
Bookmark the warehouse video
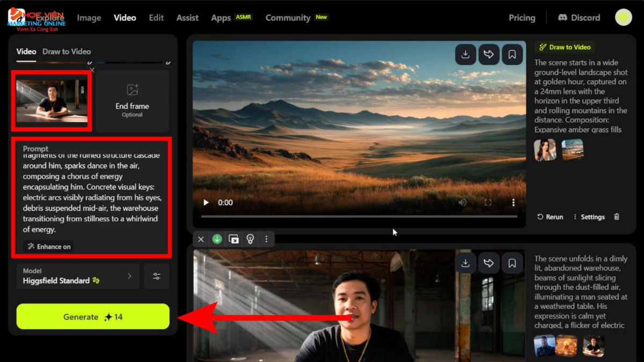coord(512,263)
